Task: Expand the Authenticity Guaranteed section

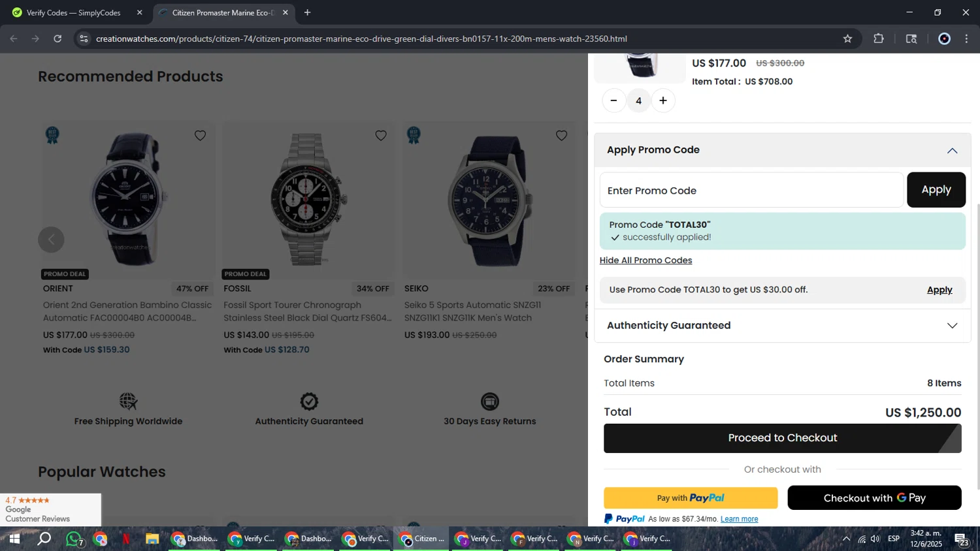Action: click(x=952, y=326)
